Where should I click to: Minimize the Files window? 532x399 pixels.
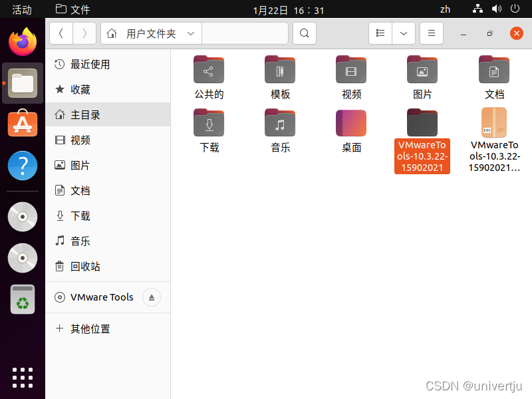464,34
